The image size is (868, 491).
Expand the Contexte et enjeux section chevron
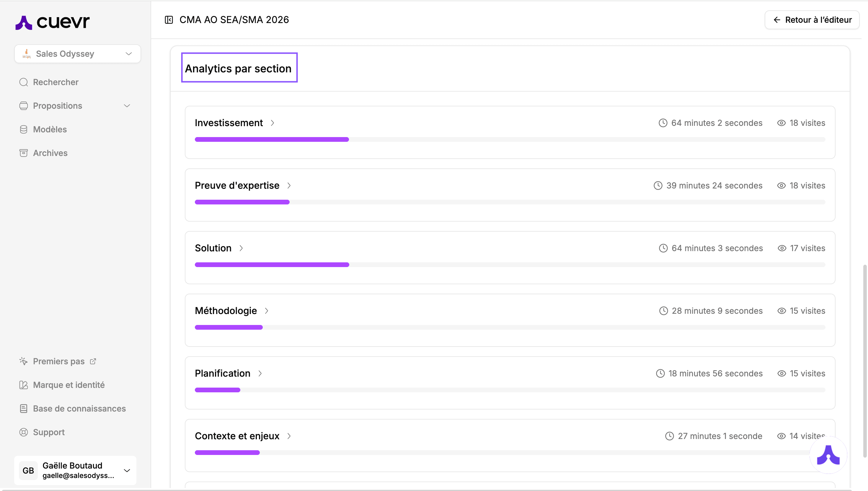(x=289, y=436)
